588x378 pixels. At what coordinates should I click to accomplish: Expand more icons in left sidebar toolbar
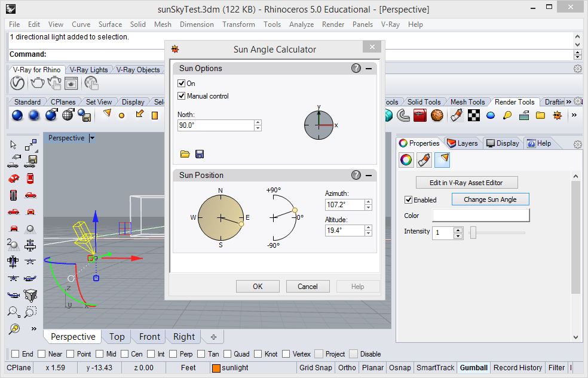(x=33, y=329)
